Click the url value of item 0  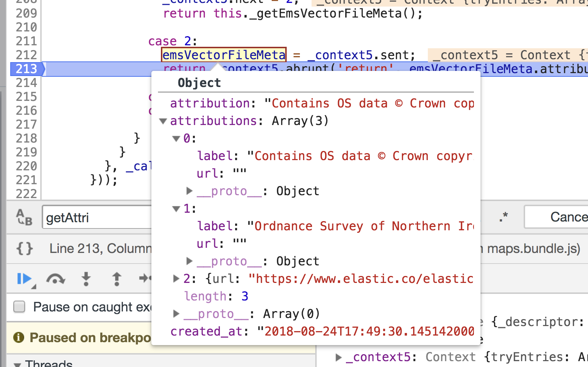click(240, 173)
